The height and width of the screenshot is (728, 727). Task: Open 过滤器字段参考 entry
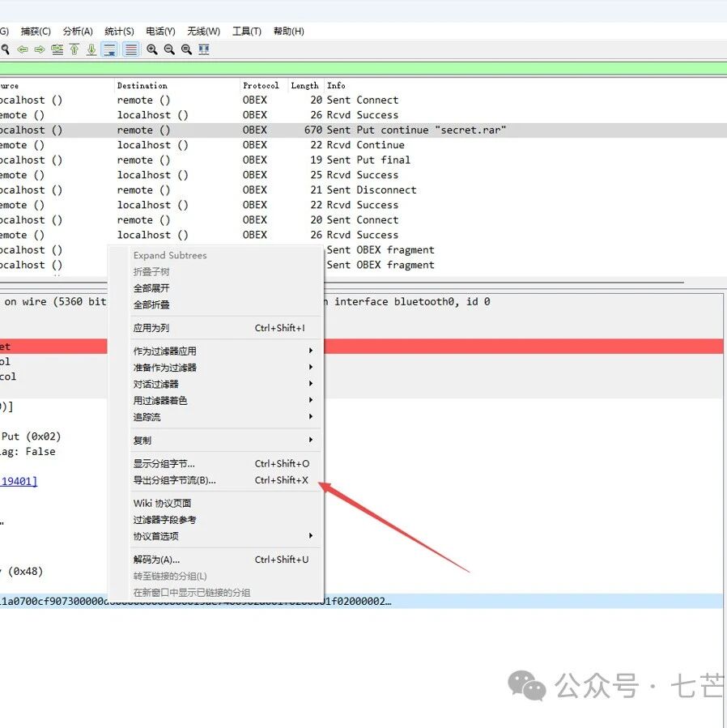215,520
